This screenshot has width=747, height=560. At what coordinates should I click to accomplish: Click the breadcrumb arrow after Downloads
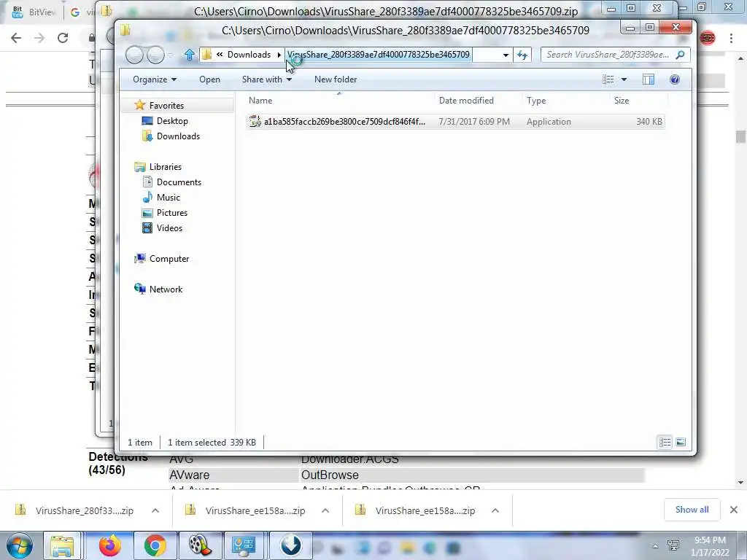point(279,55)
